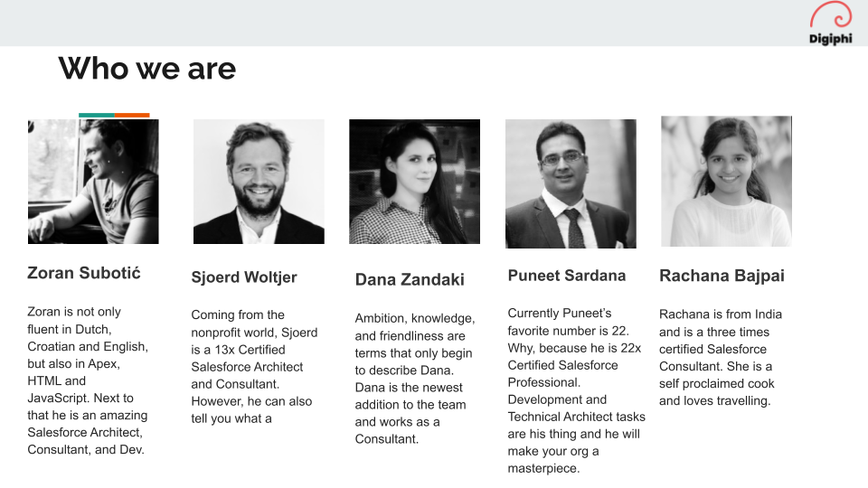
Task: Click the Dana Zandaki name title
Action: 410,280
